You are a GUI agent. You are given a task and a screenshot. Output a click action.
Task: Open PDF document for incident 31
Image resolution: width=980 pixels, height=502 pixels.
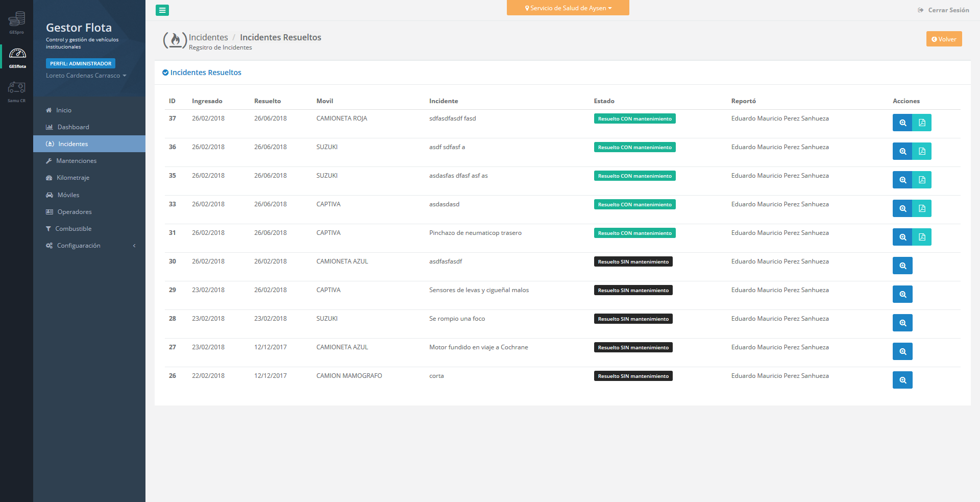pyautogui.click(x=922, y=237)
